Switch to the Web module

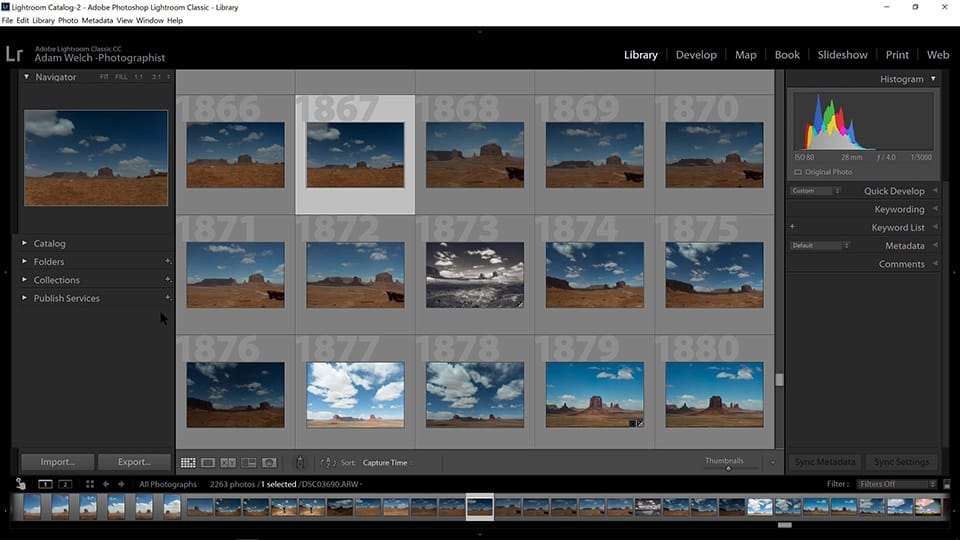(x=938, y=54)
